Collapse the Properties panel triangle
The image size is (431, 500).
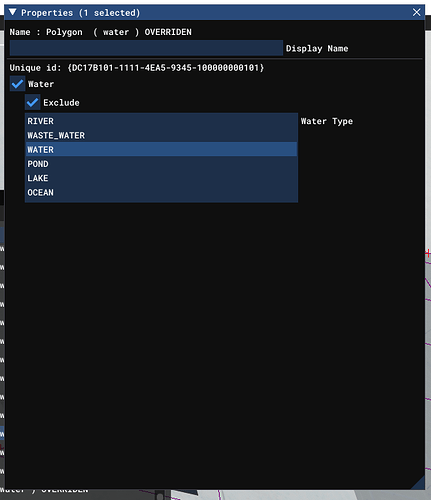coord(13,12)
